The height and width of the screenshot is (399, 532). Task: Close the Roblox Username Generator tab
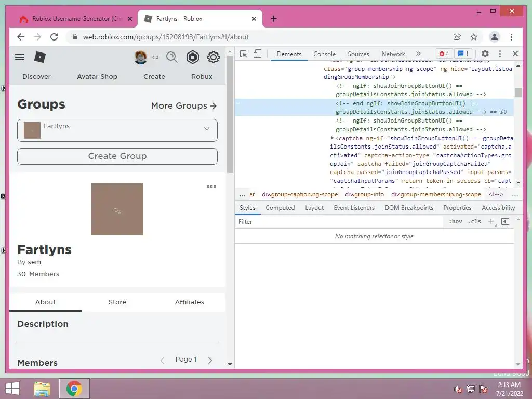[x=129, y=19]
